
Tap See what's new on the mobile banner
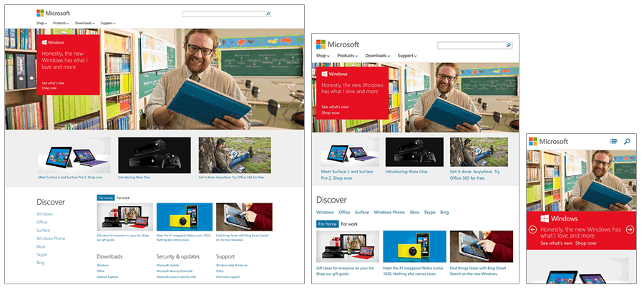click(x=556, y=243)
